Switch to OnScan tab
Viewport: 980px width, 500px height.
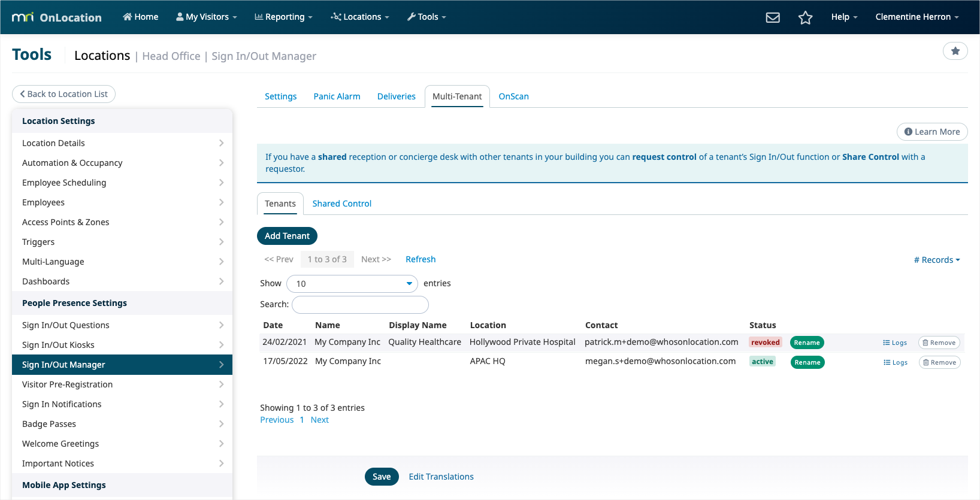click(x=513, y=96)
